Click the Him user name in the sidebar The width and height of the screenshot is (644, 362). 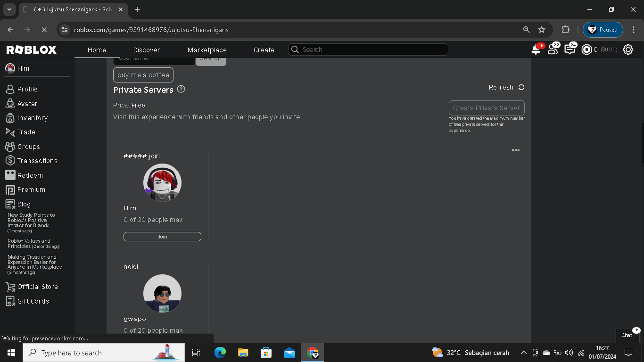click(23, 68)
